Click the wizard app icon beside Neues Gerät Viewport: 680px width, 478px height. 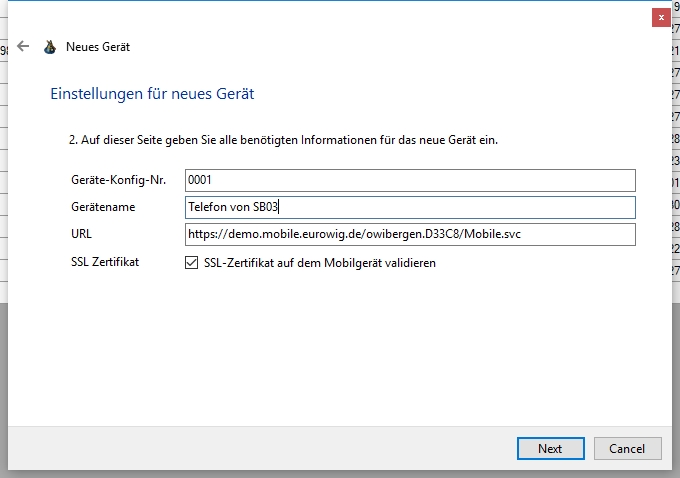[x=50, y=46]
